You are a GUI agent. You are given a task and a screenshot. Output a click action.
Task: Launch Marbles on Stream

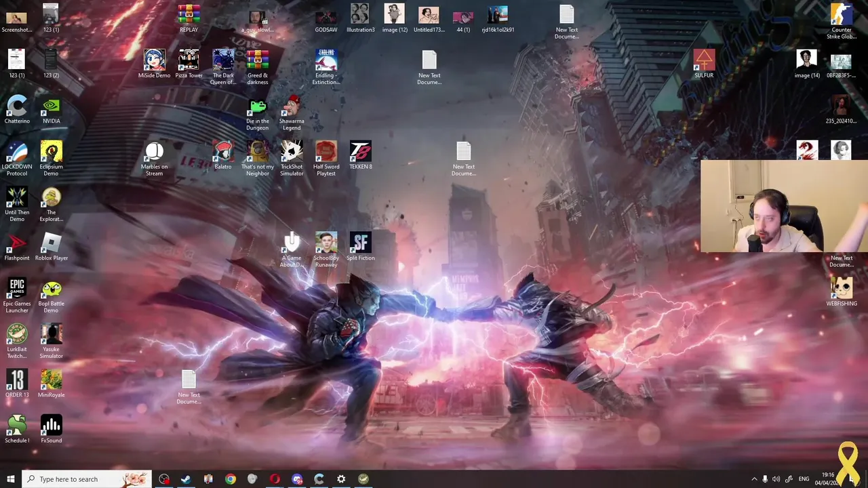tap(154, 158)
